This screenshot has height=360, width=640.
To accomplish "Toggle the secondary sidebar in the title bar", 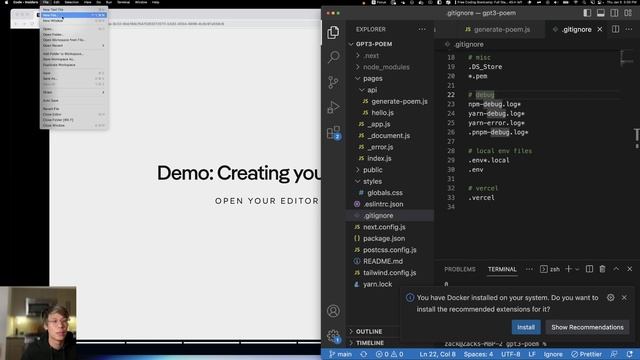I will tap(614, 13).
